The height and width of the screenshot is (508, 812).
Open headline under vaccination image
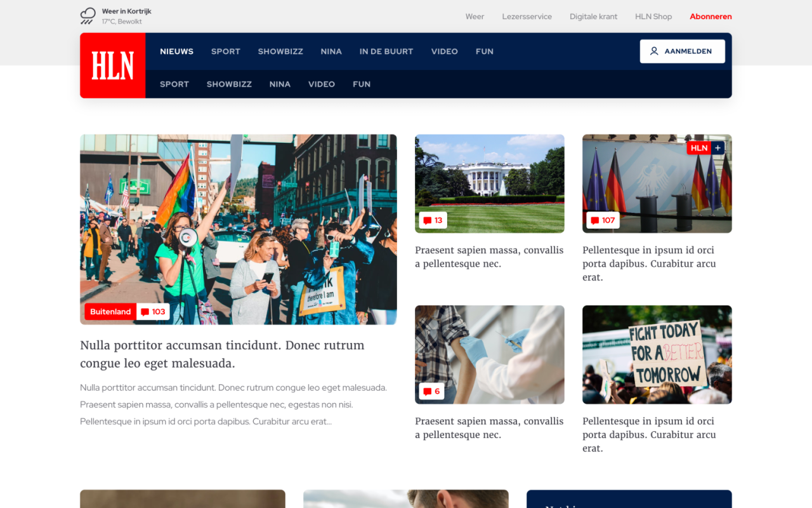(489, 428)
